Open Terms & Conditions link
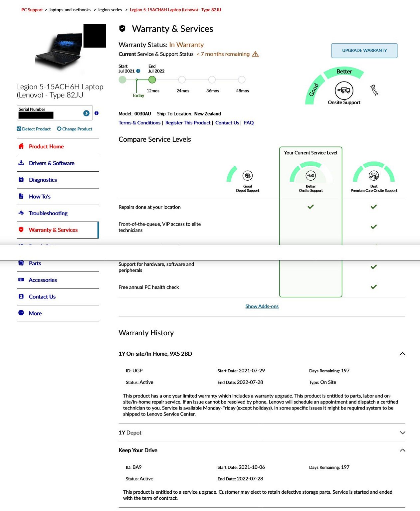This screenshot has height=511, width=420. point(139,123)
